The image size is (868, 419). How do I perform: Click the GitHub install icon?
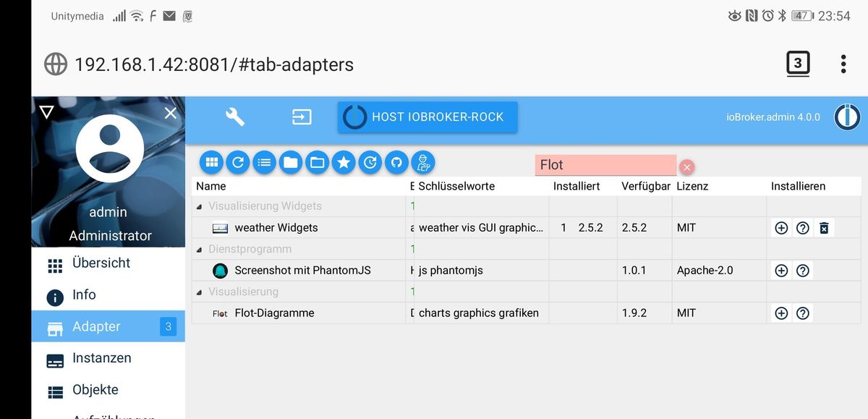coord(396,163)
